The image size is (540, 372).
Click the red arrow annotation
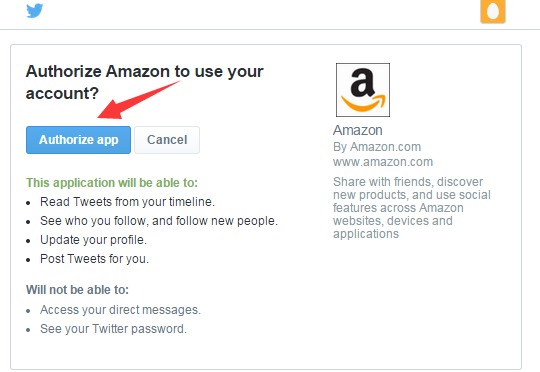(139, 100)
